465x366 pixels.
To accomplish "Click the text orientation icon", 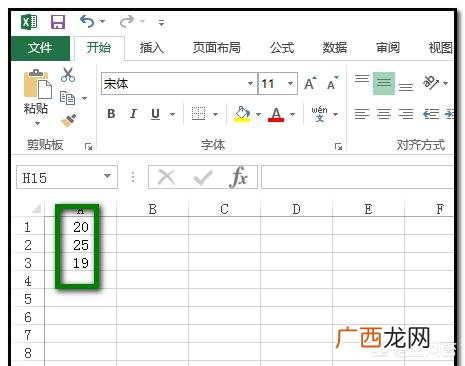I will pos(431,83).
